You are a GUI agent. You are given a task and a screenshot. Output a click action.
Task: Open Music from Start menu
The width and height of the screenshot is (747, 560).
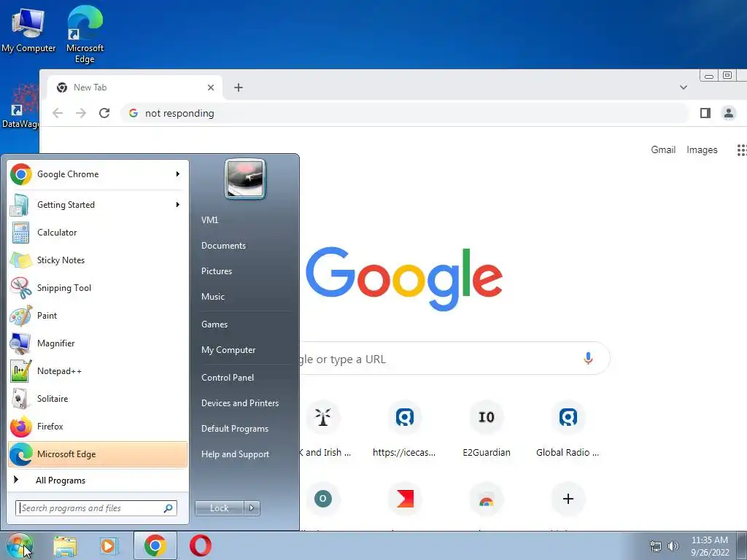pos(213,297)
